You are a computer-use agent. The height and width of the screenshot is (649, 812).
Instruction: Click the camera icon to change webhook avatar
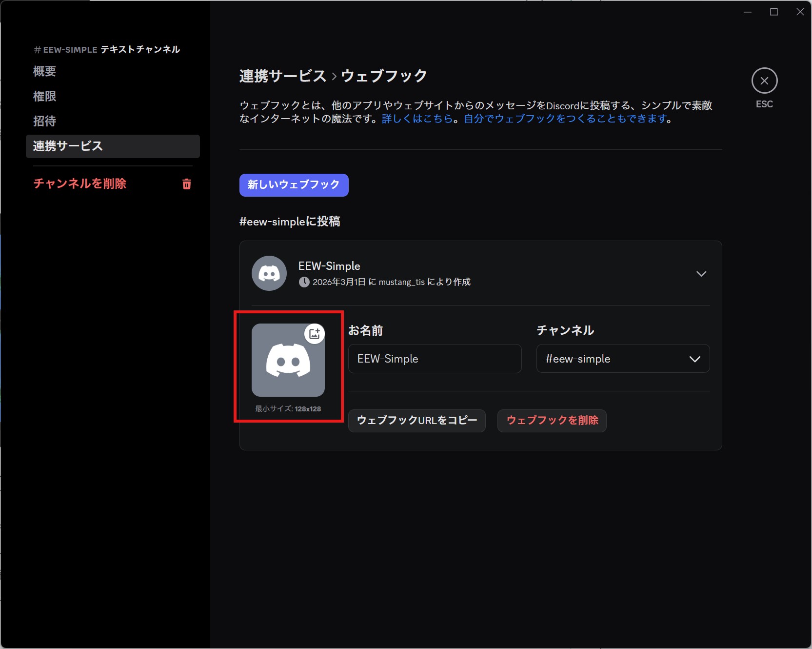[x=315, y=333]
